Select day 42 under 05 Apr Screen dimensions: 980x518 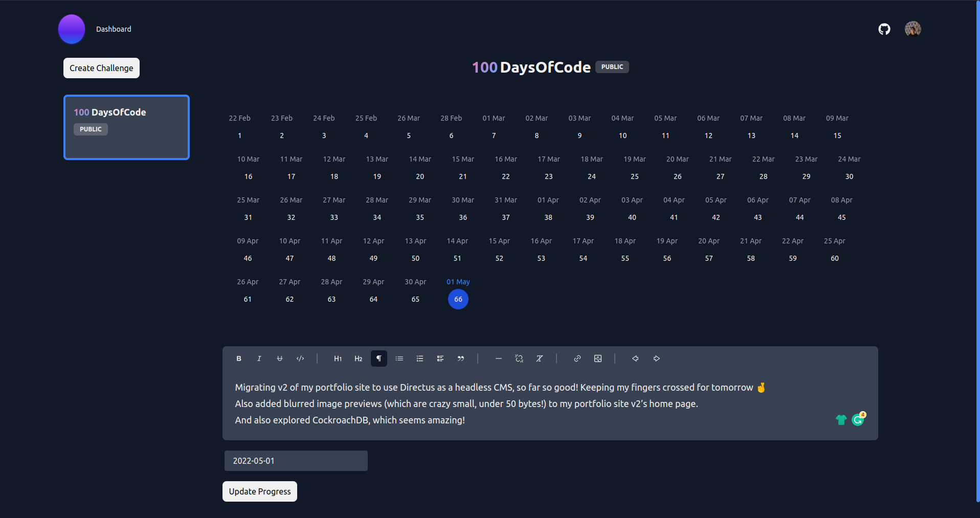tap(716, 217)
